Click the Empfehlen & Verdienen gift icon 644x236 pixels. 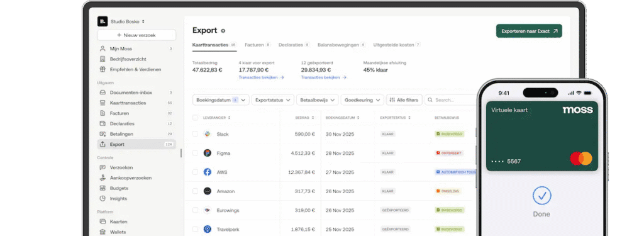click(x=103, y=69)
